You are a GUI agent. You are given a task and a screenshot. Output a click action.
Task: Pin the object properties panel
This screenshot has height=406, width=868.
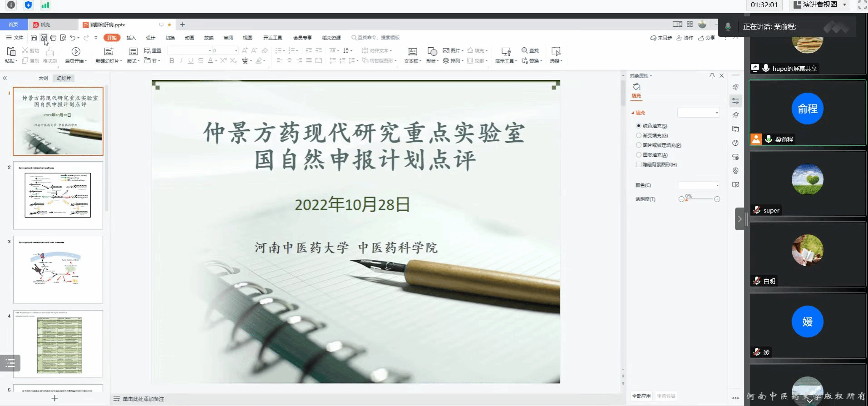(x=712, y=76)
